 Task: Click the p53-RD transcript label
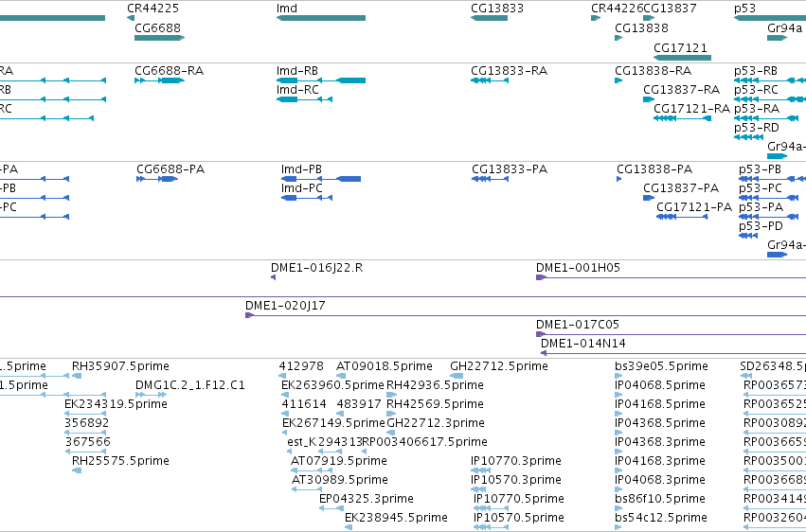pyautogui.click(x=756, y=128)
